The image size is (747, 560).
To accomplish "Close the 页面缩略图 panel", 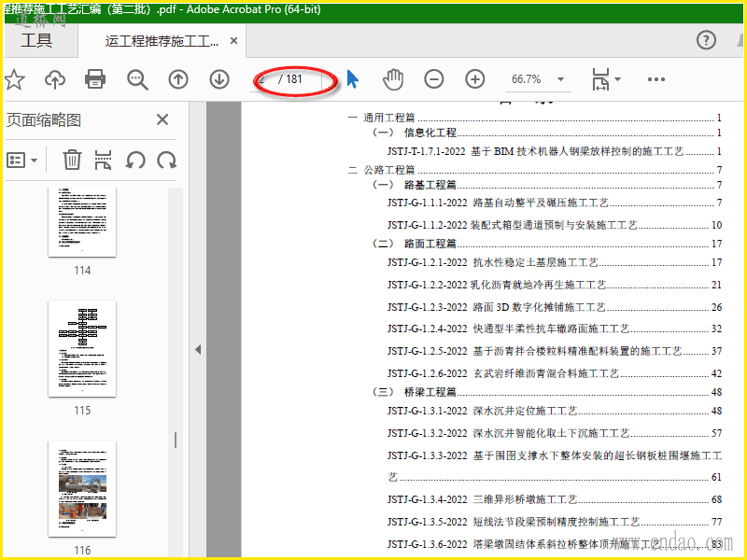I will [162, 119].
